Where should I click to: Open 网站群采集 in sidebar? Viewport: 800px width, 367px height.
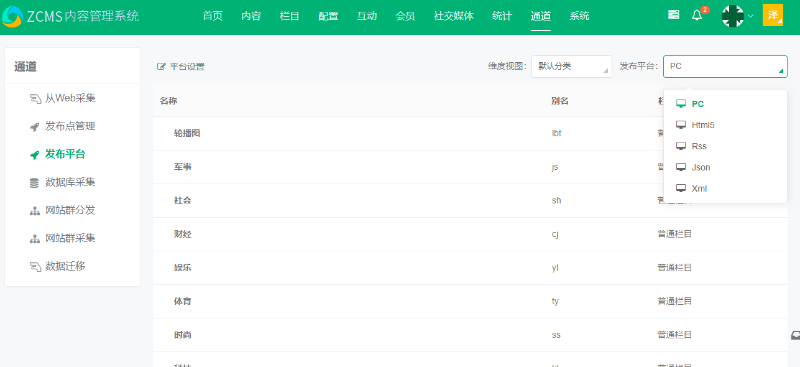[70, 239]
